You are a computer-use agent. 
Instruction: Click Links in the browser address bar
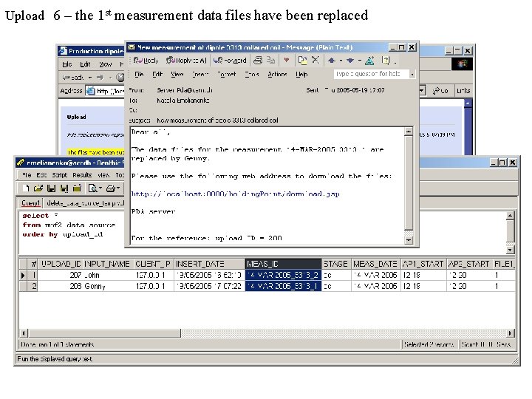463,91
